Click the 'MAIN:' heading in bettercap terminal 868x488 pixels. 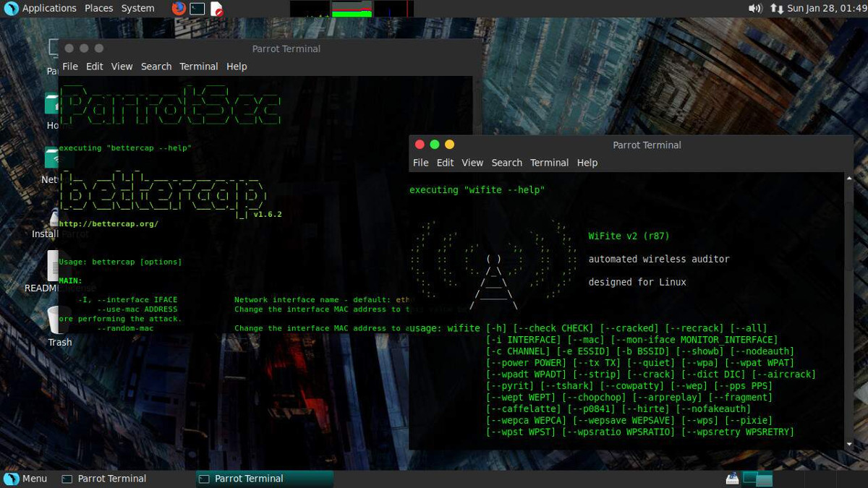[71, 281]
